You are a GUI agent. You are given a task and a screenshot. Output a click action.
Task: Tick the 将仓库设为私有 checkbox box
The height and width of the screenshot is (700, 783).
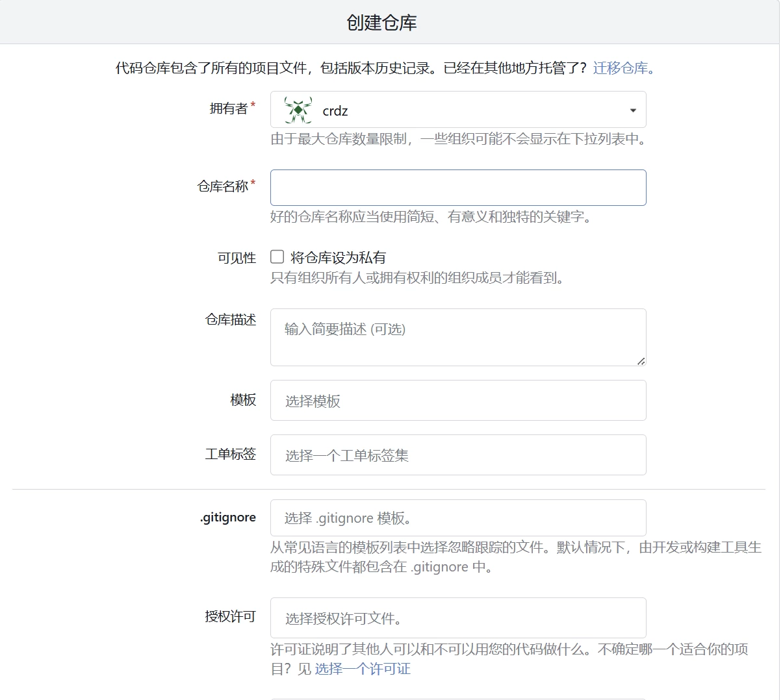tap(277, 257)
